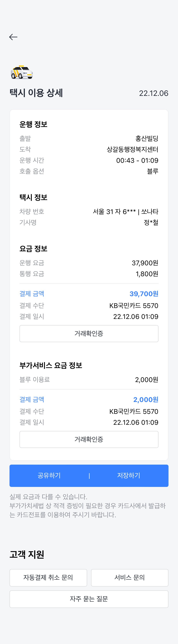Tap the yellow taxi icon
178x644 pixels.
point(22,72)
